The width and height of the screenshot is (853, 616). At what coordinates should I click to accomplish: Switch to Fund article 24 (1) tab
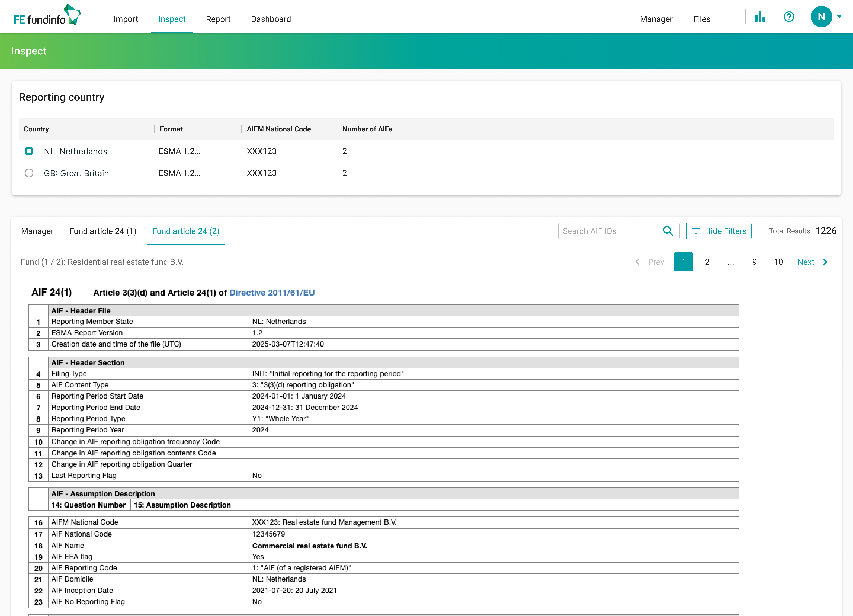pos(103,231)
